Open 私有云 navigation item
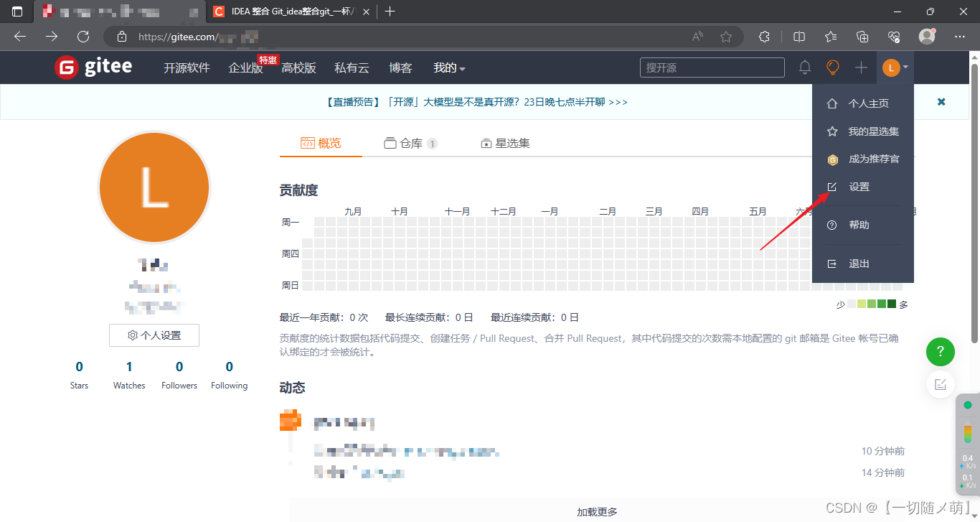This screenshot has height=522, width=980. coord(352,67)
